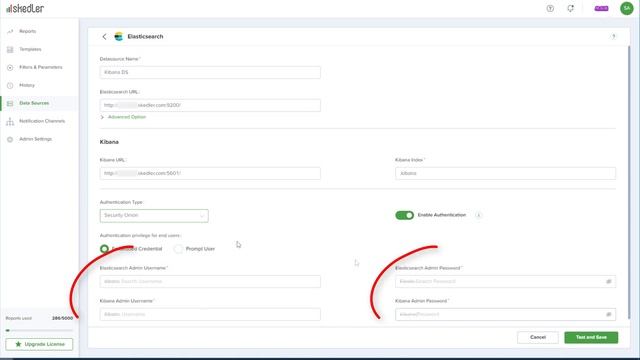This screenshot has height=360, width=640.
Task: Click the Elasticsearch page title
Action: click(x=145, y=36)
